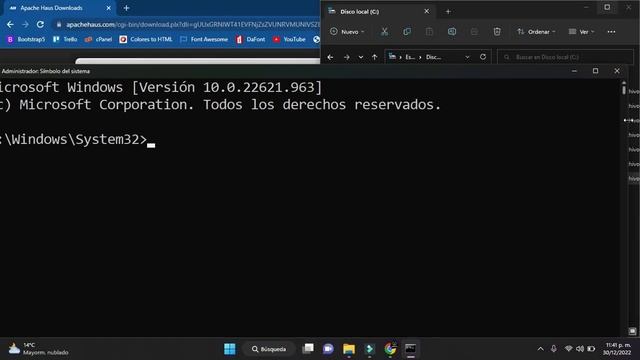Image resolution: width=640 pixels, height=360 pixels.
Task: Click the Copy icon in Explorer
Action: 407,32
